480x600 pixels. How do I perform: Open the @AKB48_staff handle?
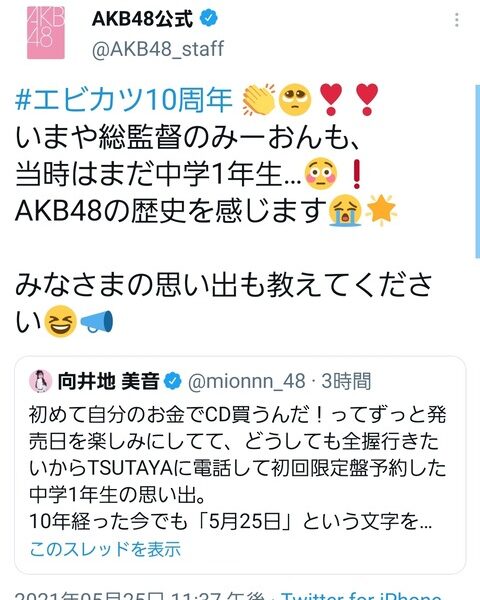coord(158,49)
